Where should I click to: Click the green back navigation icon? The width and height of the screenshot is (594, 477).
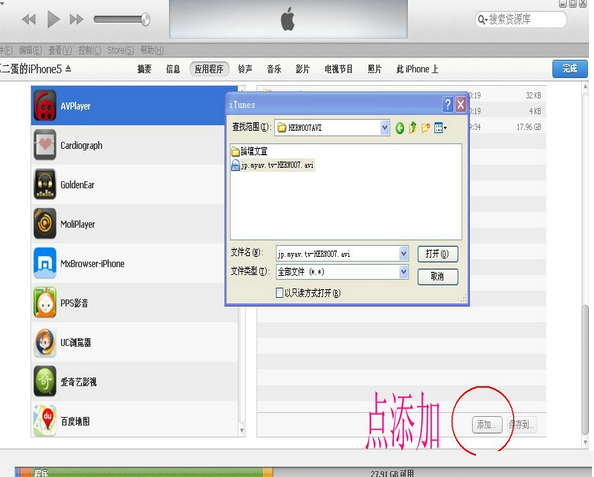click(400, 128)
